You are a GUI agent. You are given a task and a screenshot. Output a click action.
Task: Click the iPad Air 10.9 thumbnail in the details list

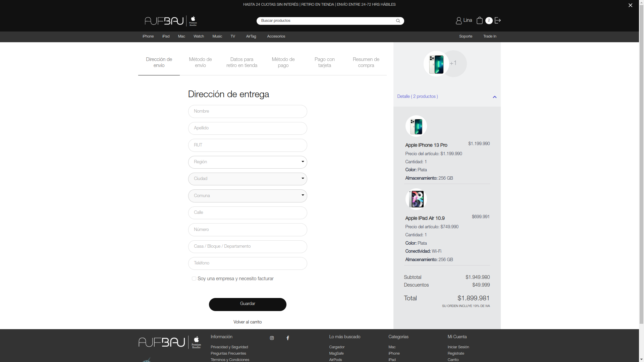416,199
